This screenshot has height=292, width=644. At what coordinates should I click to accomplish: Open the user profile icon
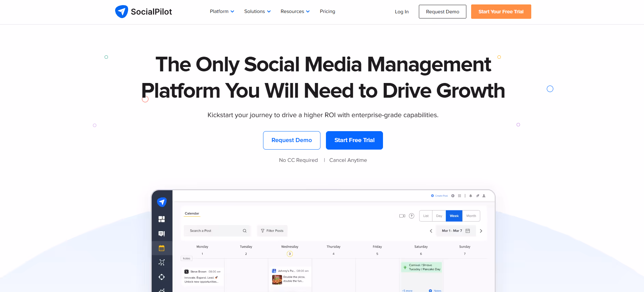[x=484, y=196]
